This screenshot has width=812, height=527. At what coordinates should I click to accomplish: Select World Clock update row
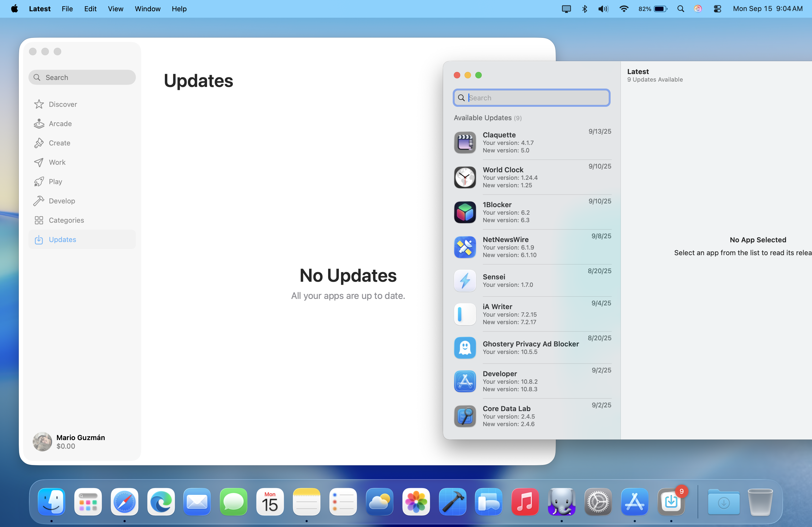pyautogui.click(x=532, y=177)
